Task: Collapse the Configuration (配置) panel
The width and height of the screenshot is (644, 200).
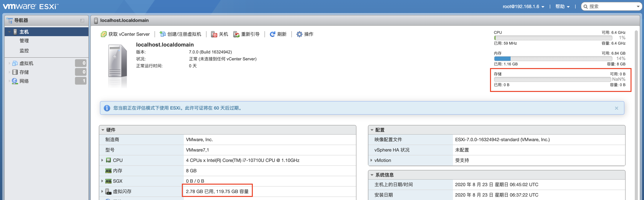Action: [372, 130]
